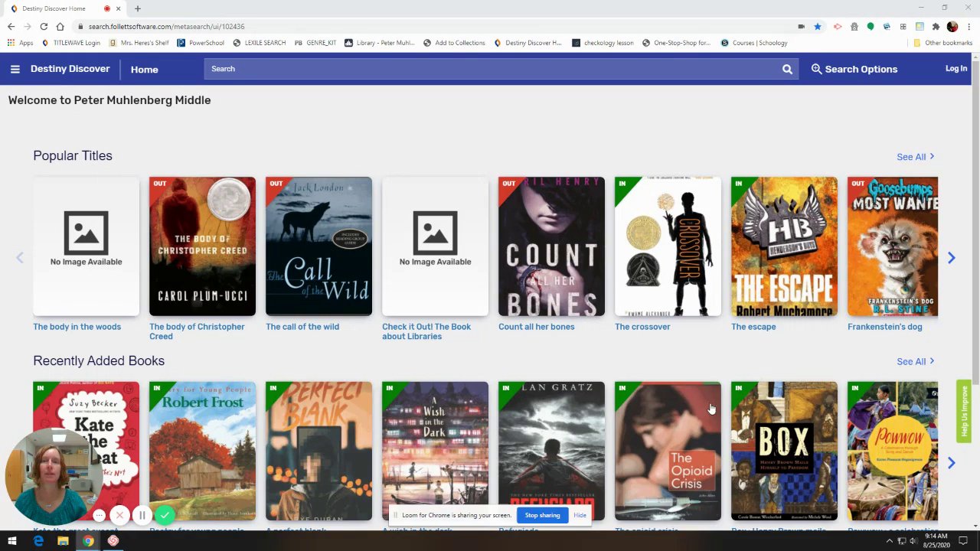Launch Microsoft Edge from the taskbar
Screen dimensions: 980x551
click(38, 541)
